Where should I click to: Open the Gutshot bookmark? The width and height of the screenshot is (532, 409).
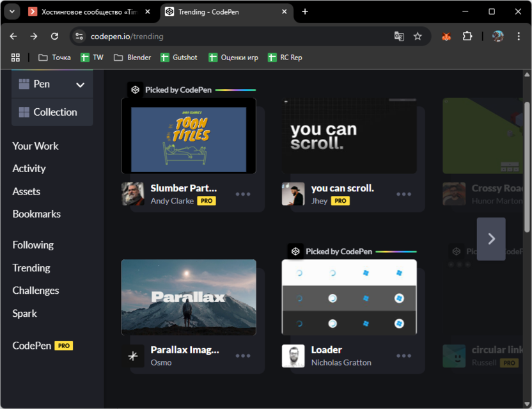coord(179,58)
